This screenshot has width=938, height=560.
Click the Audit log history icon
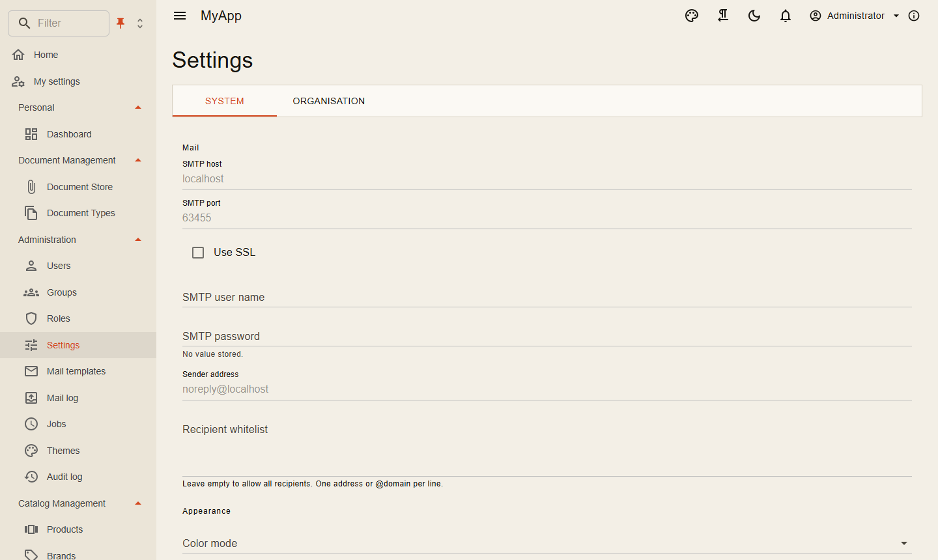pos(31,477)
